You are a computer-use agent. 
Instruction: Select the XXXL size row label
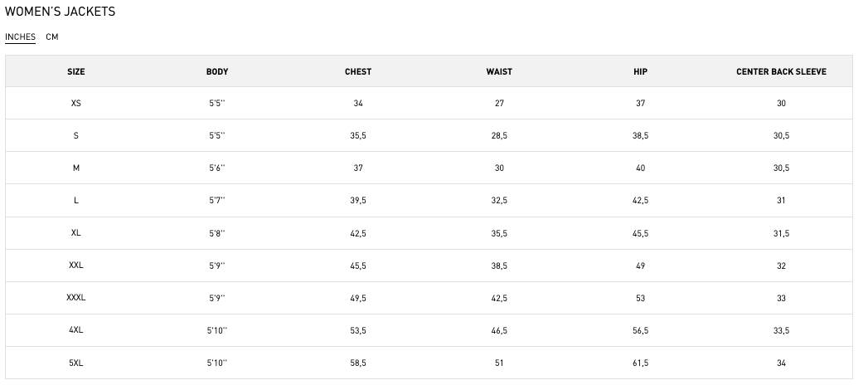coord(76,298)
